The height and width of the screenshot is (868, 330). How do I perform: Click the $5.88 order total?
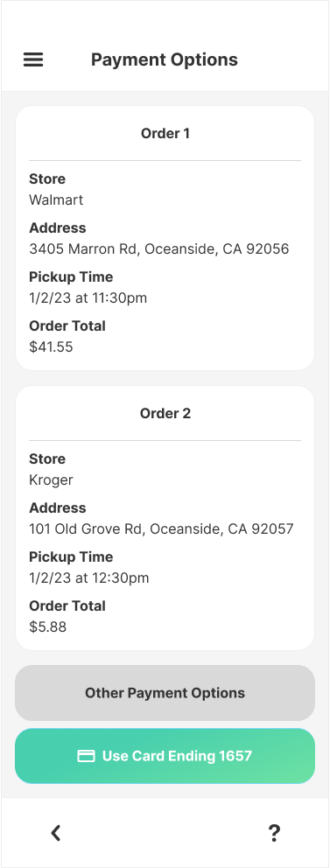tap(47, 627)
